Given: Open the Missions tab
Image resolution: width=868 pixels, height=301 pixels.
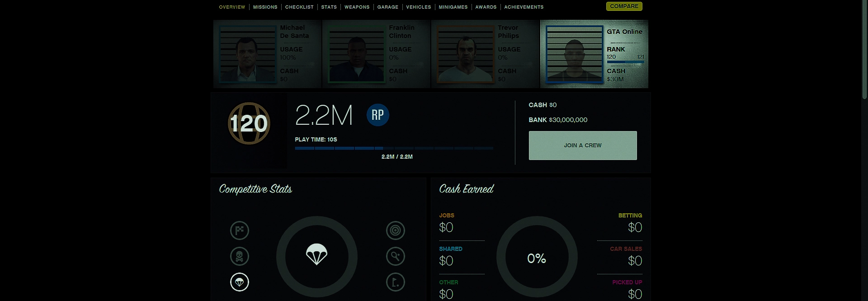Looking at the screenshot, I should click(x=265, y=7).
